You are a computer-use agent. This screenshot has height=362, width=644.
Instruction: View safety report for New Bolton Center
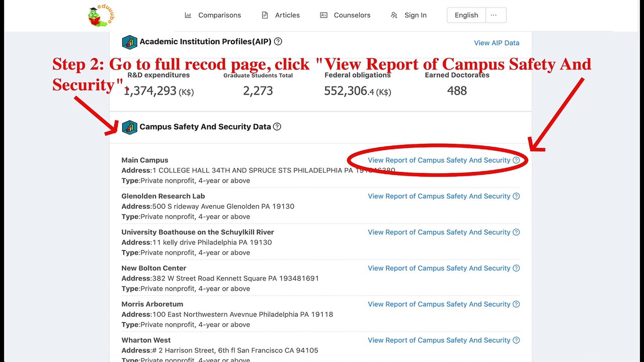click(x=439, y=268)
